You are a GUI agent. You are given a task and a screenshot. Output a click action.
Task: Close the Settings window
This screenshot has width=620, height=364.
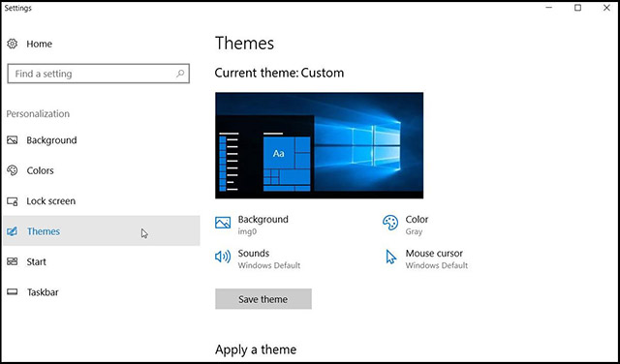point(606,8)
